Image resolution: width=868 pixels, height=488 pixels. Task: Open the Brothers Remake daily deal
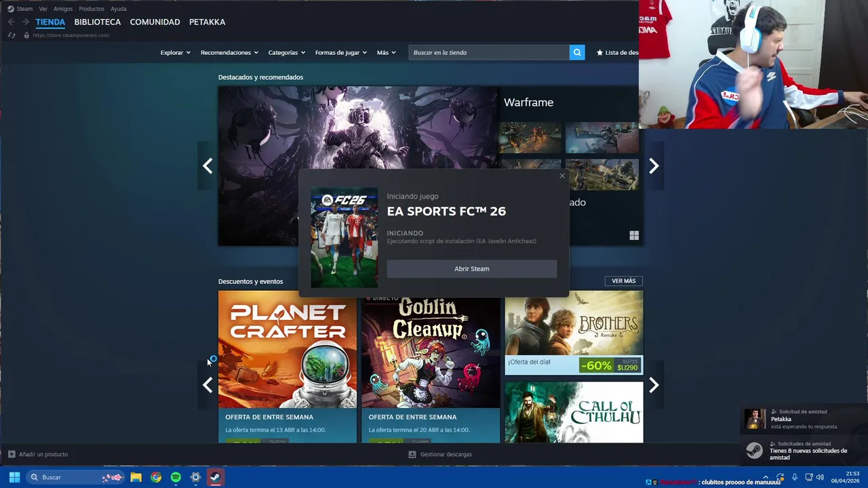point(574,333)
